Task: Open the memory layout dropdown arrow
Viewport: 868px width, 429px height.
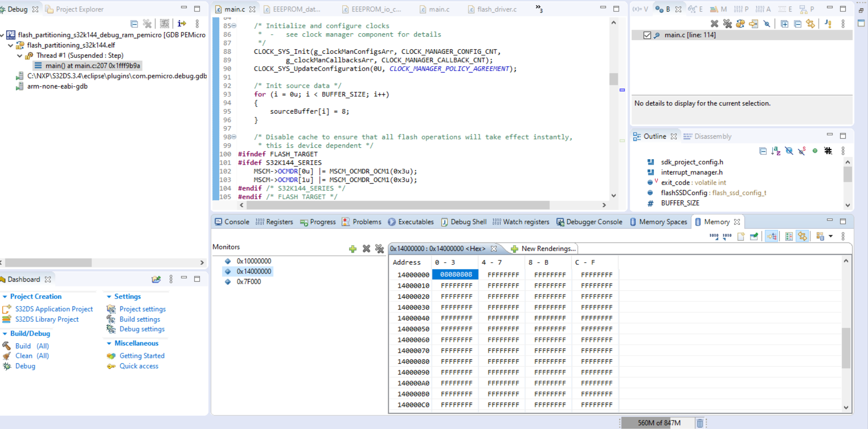Action: (831, 237)
